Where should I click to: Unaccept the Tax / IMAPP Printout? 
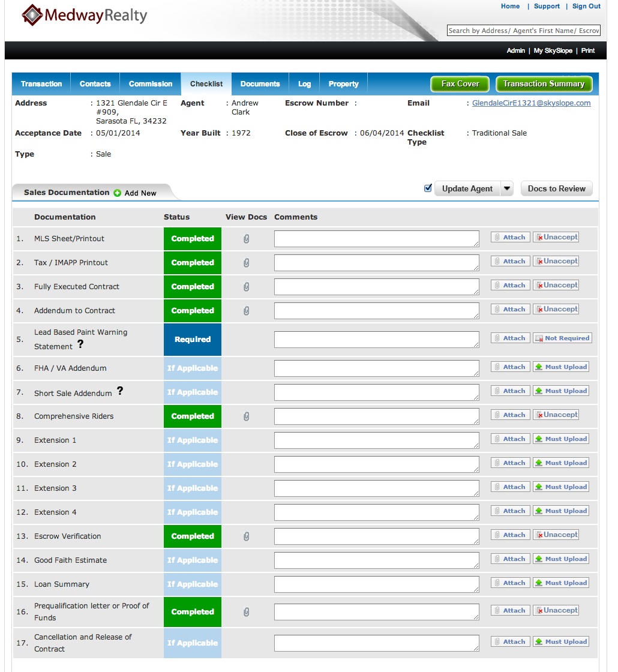(556, 262)
